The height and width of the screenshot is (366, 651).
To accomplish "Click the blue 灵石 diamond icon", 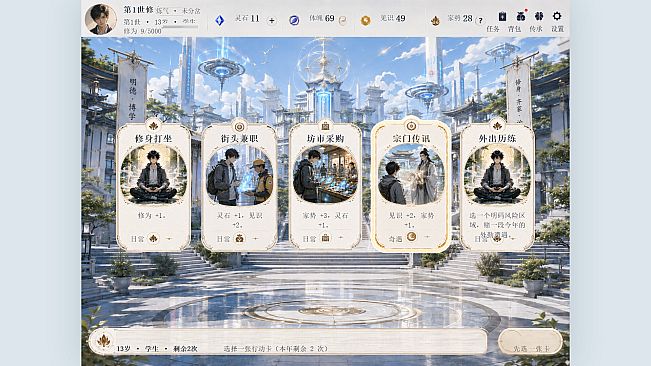I will (220, 20).
